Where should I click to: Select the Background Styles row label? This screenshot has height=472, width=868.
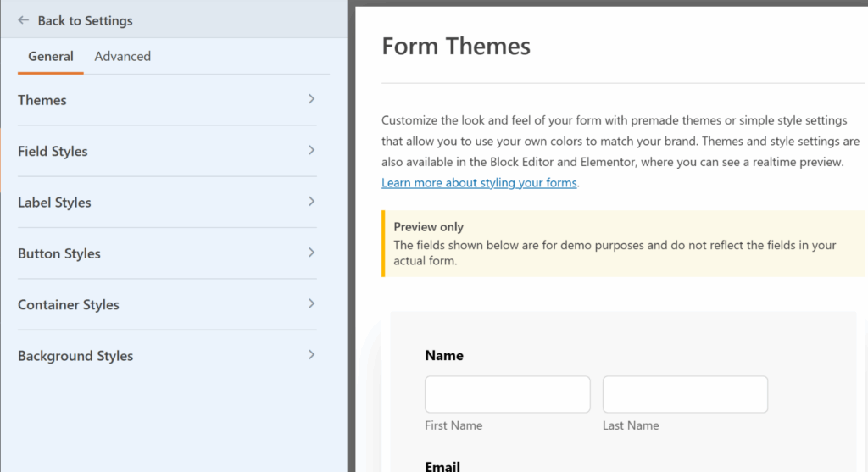(75, 356)
